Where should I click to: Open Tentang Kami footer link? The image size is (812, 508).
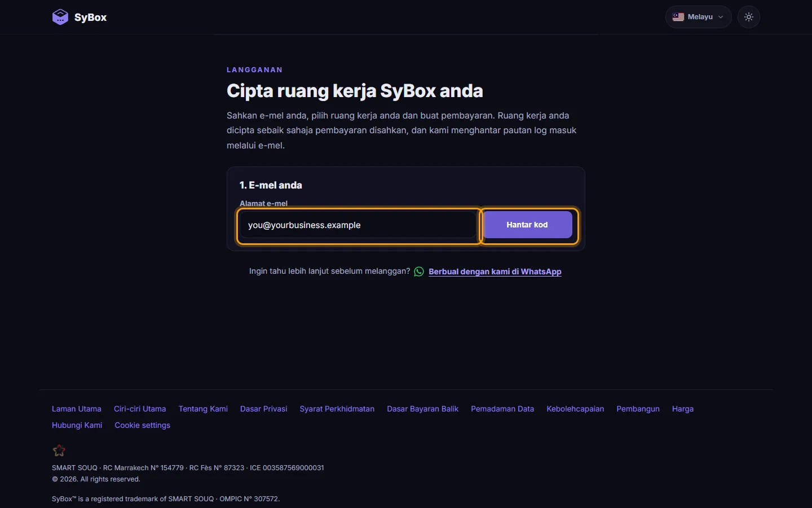(203, 409)
